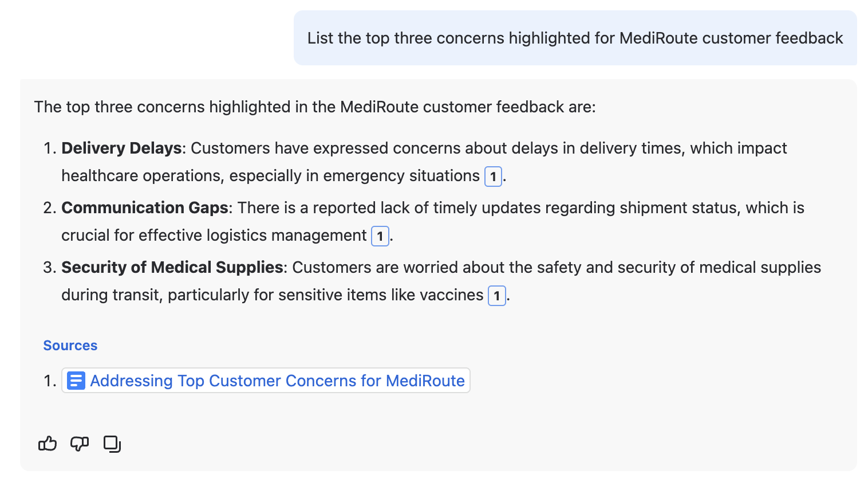Open Addressing Top Customer Concerns for MediRoute link
Screen dimensions: 868x478
[277, 381]
